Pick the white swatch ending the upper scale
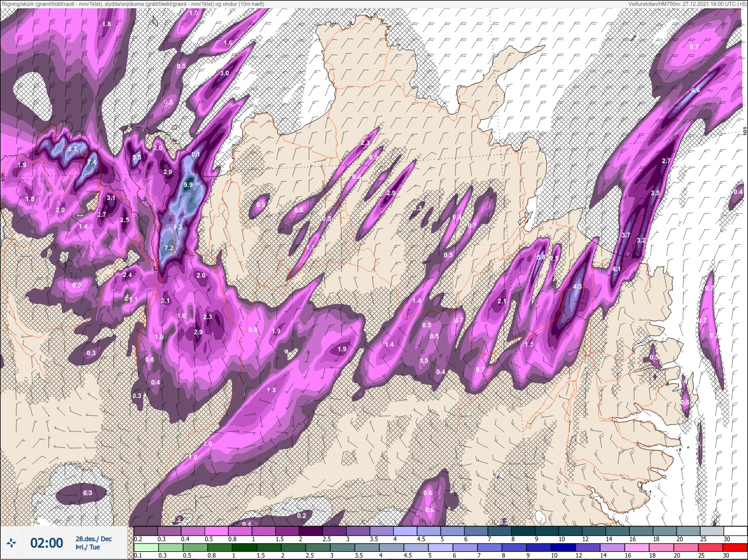This screenshot has height=560, width=748. 735,531
